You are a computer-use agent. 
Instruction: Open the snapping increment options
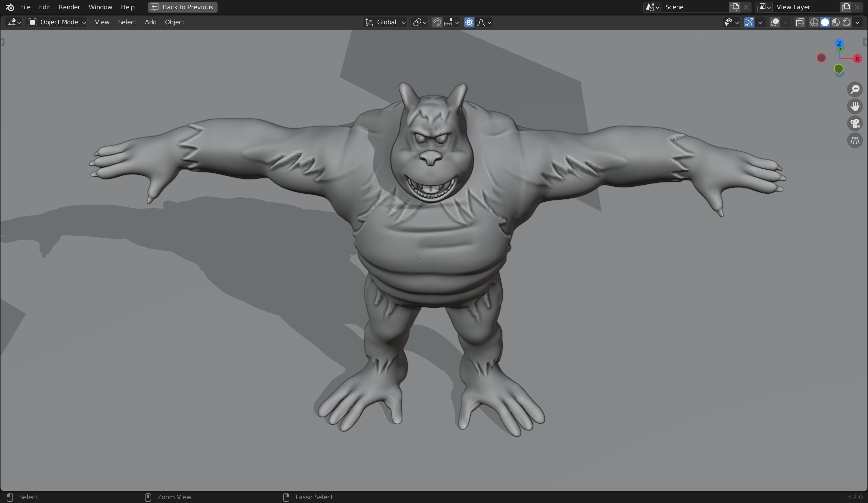pyautogui.click(x=452, y=22)
